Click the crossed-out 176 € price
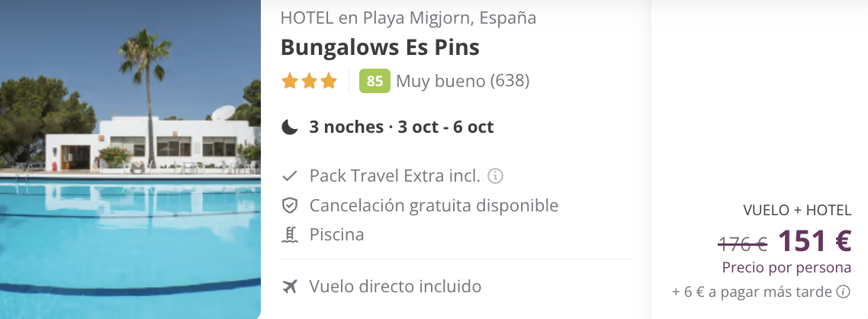This screenshot has height=319, width=868. pyautogui.click(x=742, y=243)
